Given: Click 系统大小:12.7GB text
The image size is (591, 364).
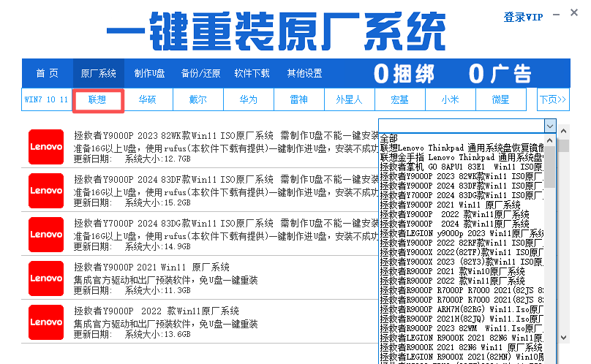Looking at the screenshot, I should [157, 159].
